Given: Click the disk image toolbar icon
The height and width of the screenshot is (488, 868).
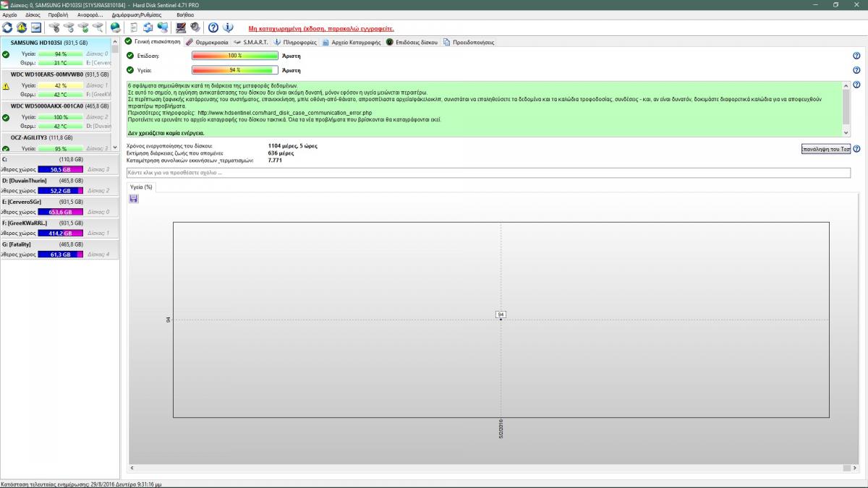Looking at the screenshot, I should coord(35,27).
